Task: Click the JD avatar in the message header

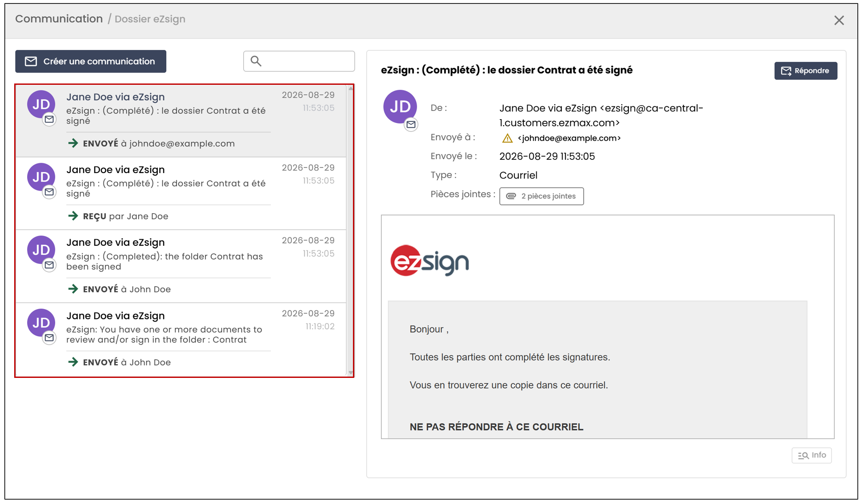Action: [x=400, y=106]
